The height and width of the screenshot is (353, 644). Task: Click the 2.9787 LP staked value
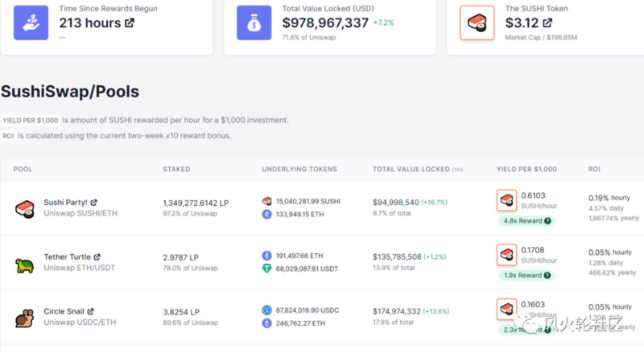coord(180,257)
